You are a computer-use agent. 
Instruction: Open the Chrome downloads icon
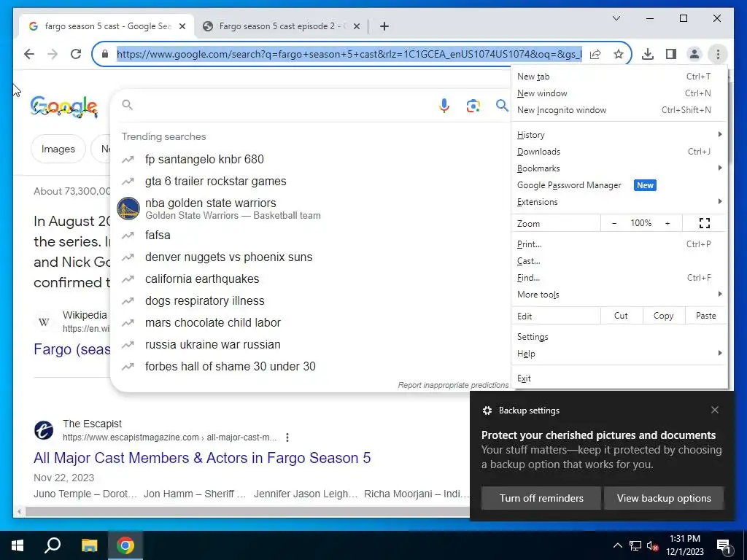click(x=648, y=54)
